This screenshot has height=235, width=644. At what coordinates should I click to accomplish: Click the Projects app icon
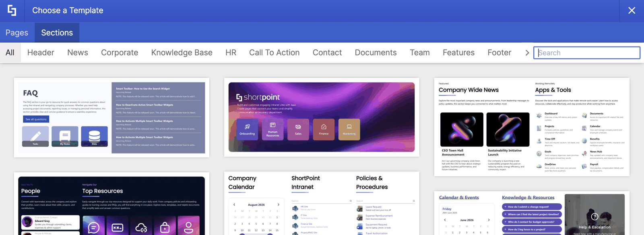click(539, 128)
